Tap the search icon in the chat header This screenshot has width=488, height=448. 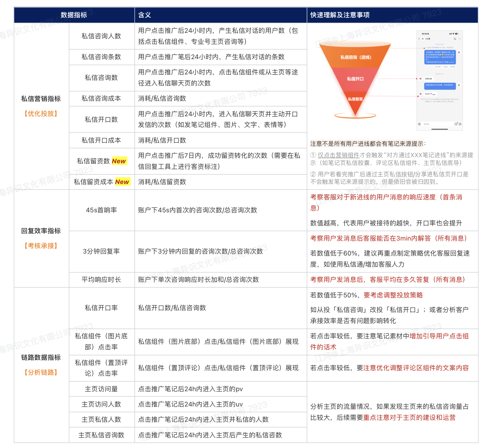tap(455, 39)
